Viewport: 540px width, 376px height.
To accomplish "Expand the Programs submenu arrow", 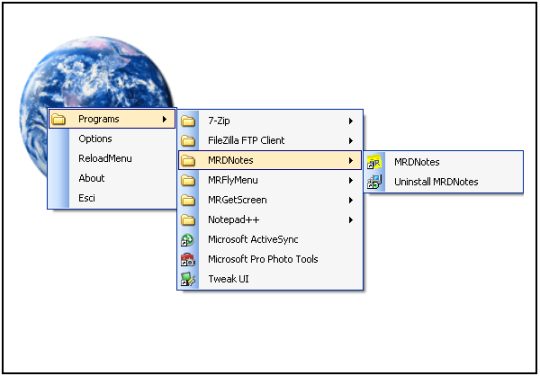I will pos(165,119).
